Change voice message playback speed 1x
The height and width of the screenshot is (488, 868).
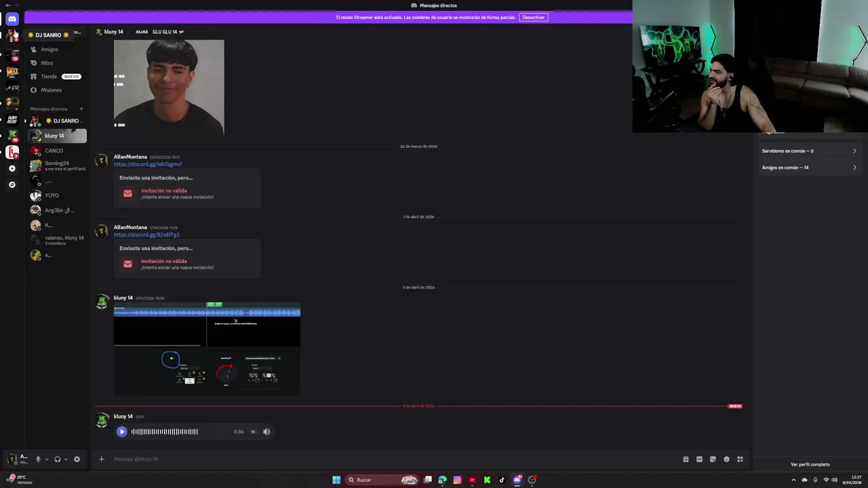point(253,432)
